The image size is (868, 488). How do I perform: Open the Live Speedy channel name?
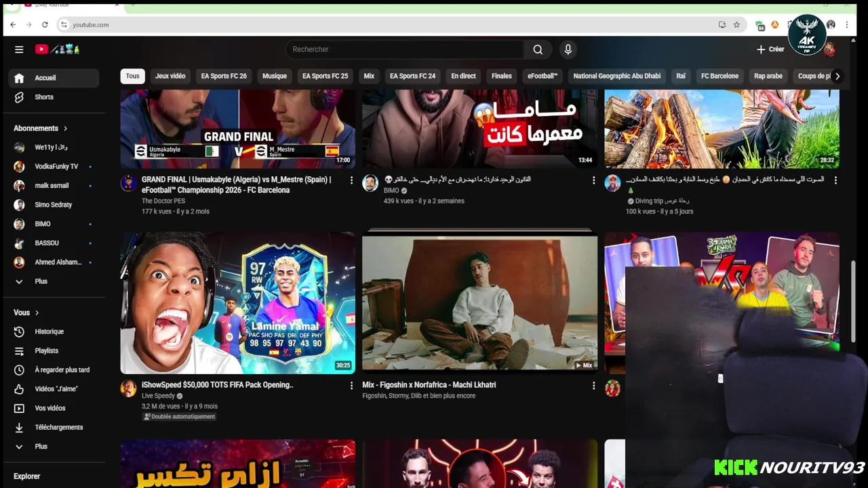pos(158,396)
